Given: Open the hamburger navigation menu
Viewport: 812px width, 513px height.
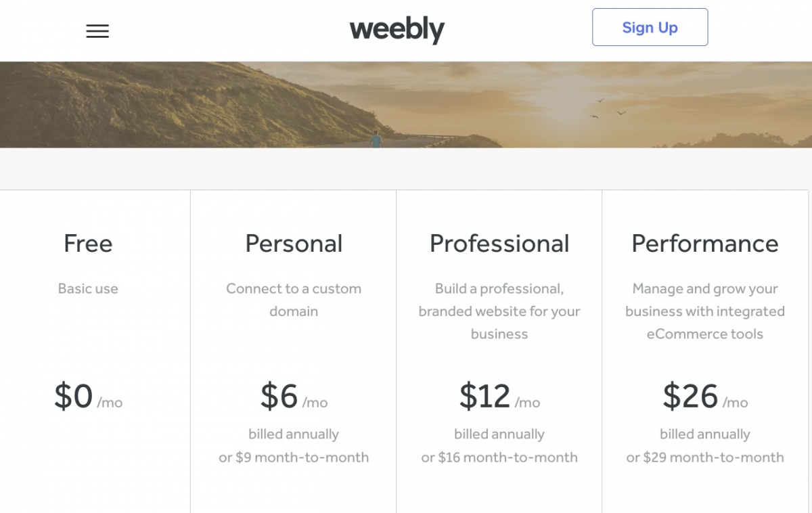Looking at the screenshot, I should [97, 30].
